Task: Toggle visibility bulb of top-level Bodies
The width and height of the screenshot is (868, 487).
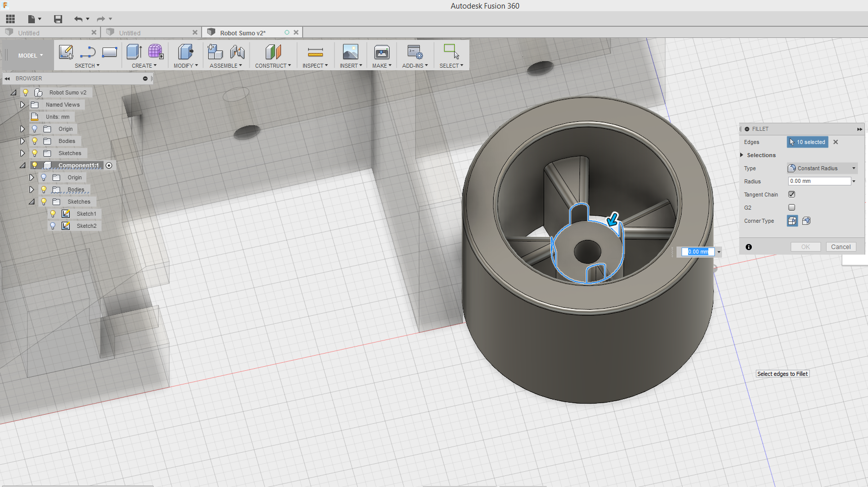Action: tap(34, 141)
